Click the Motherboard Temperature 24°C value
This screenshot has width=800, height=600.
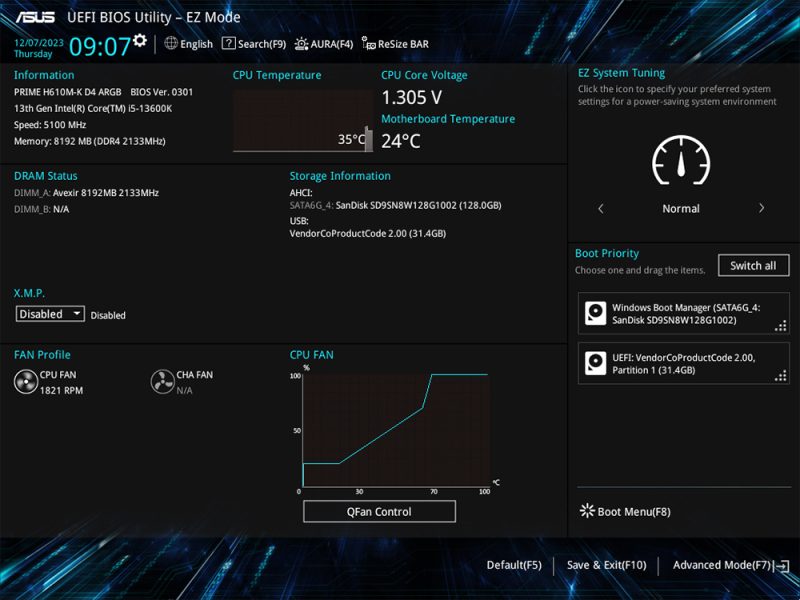pyautogui.click(x=401, y=141)
